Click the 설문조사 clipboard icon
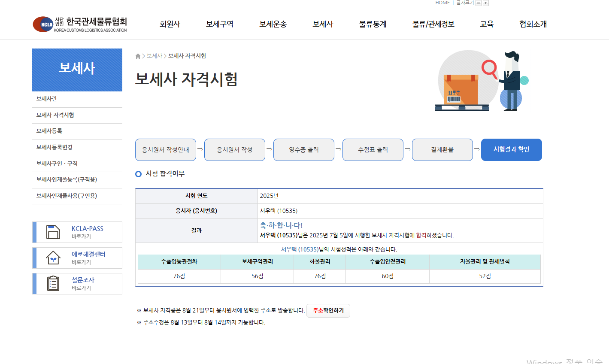The height and width of the screenshot is (364, 609). (53, 284)
